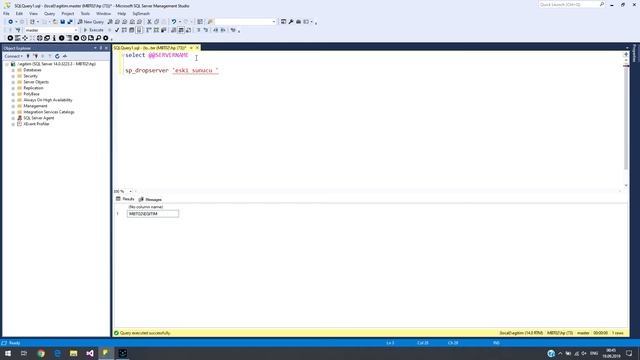This screenshot has width=640, height=360.
Task: Switch to the Messages tab
Action: (150, 199)
